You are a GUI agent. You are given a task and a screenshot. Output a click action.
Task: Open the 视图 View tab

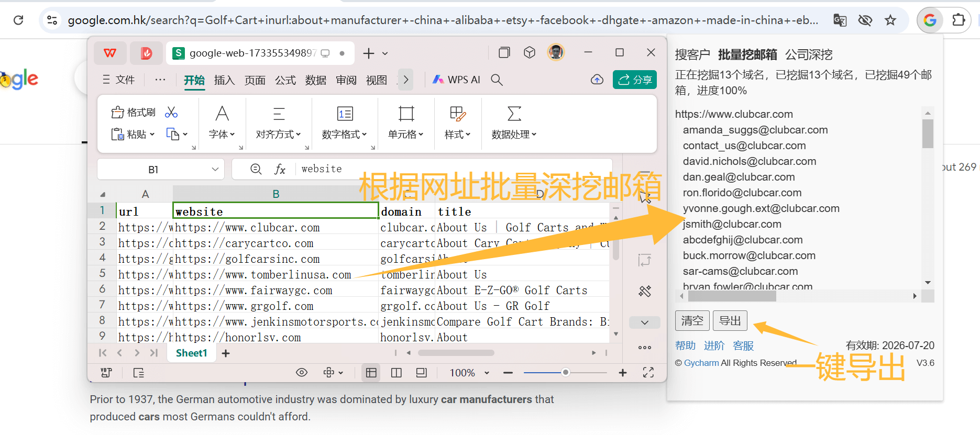click(377, 80)
